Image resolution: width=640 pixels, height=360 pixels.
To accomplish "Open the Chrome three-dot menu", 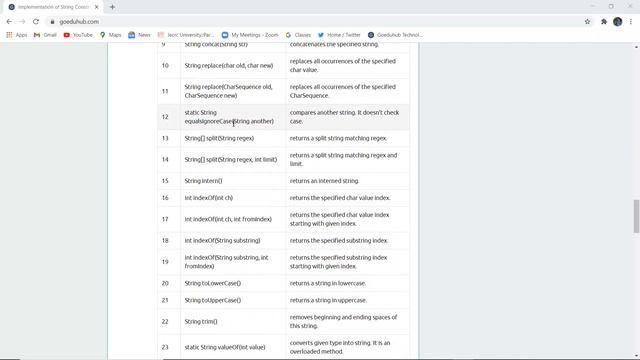I will point(631,22).
